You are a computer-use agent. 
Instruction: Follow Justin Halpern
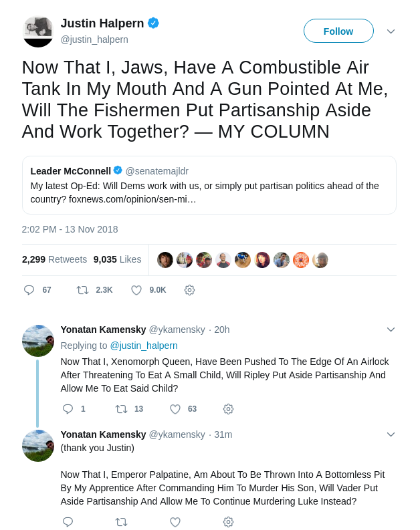[x=338, y=31]
